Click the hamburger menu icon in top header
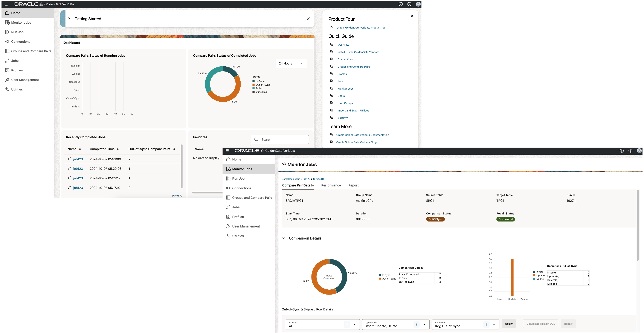The width and height of the screenshot is (644, 333). [6, 4]
